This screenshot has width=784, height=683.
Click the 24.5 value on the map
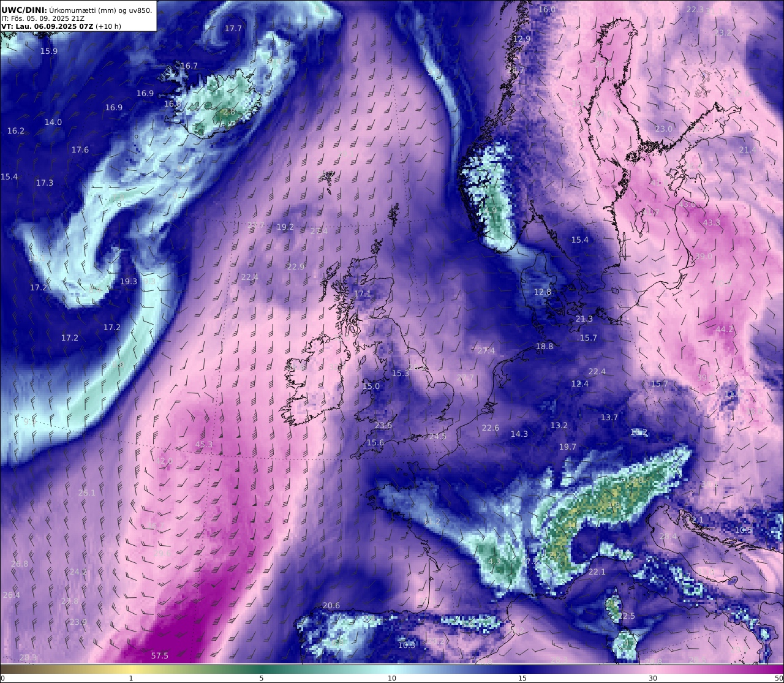pos(437,437)
